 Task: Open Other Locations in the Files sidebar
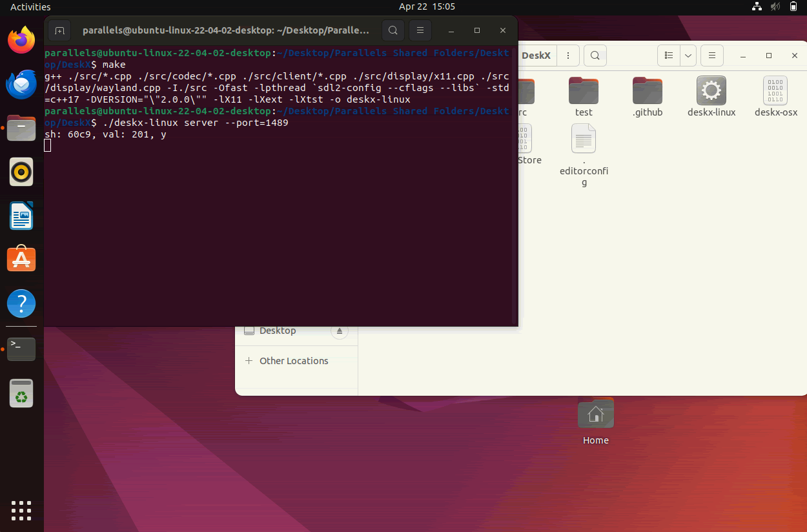296,361
